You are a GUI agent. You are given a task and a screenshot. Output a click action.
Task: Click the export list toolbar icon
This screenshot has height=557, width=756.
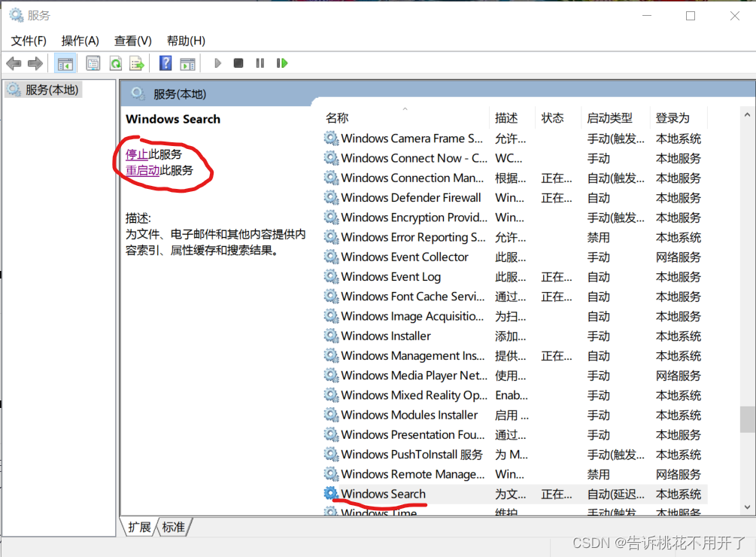click(x=137, y=63)
